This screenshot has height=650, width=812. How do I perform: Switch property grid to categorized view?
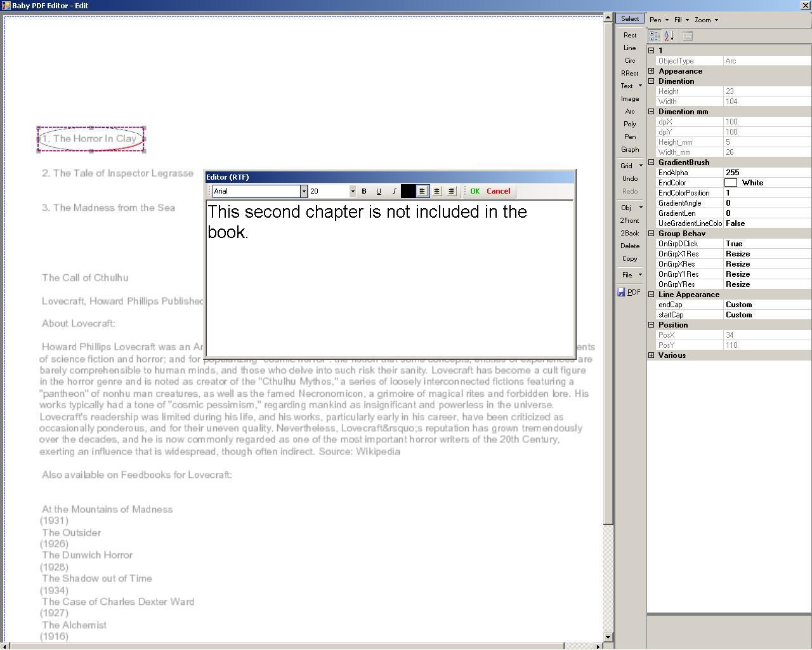(655, 36)
